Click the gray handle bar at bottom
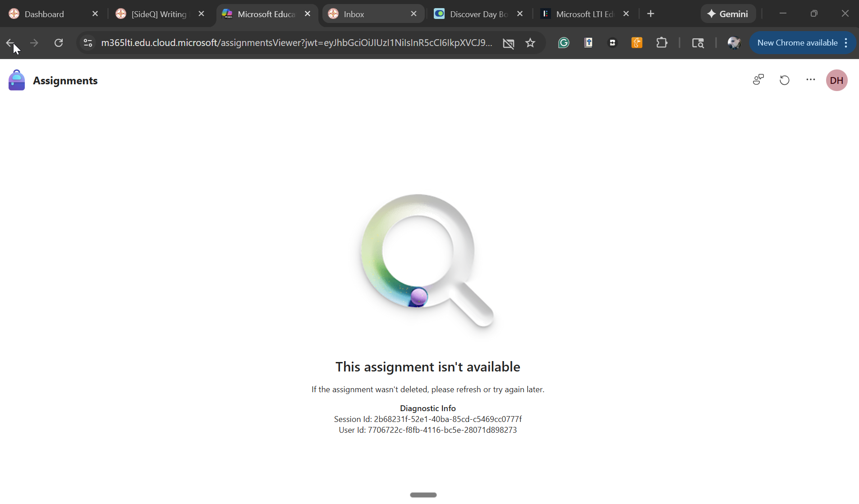 coord(423,495)
